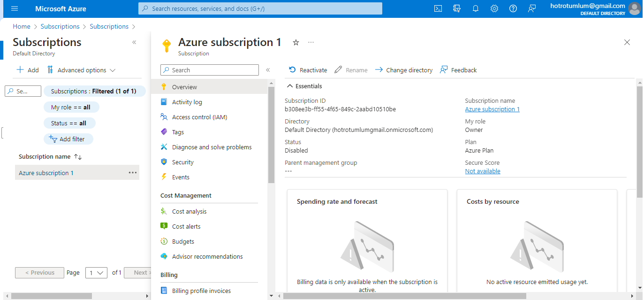This screenshot has height=300, width=644.
Task: Click the resource menu vertical scrollbar
Action: pos(271,134)
